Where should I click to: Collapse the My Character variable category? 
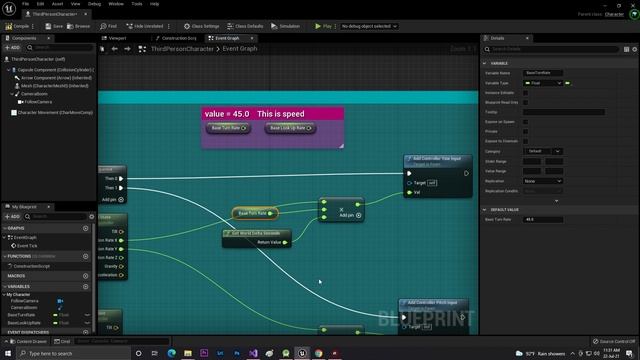[x=4, y=295]
